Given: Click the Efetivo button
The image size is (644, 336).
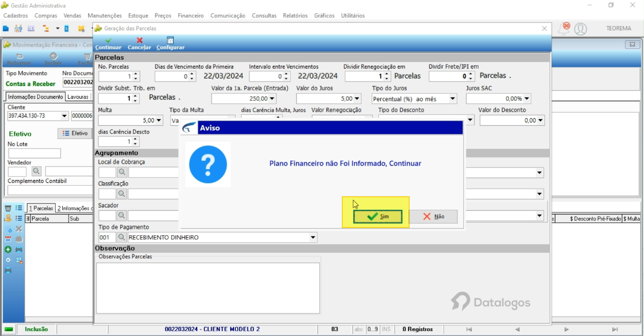Looking at the screenshot, I should 75,133.
